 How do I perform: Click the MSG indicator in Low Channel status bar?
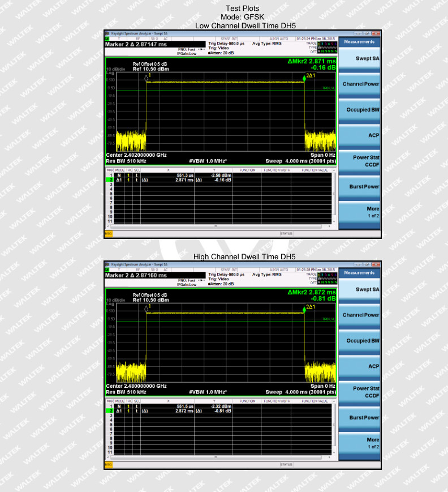tap(109, 233)
